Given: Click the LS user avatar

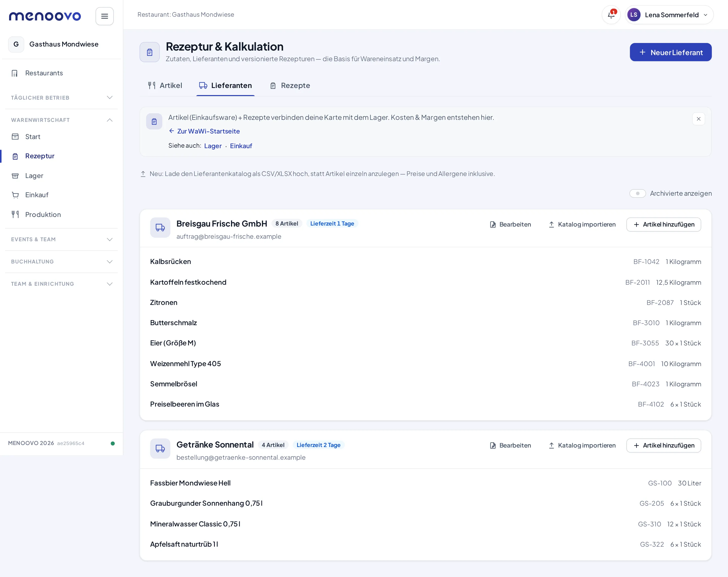Looking at the screenshot, I should point(634,15).
